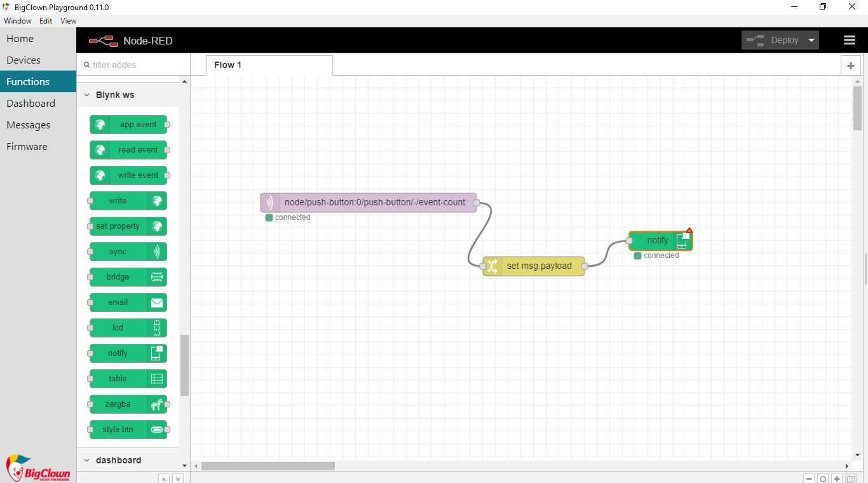
Task: Click the palette scroll down arrow
Action: coord(185,466)
